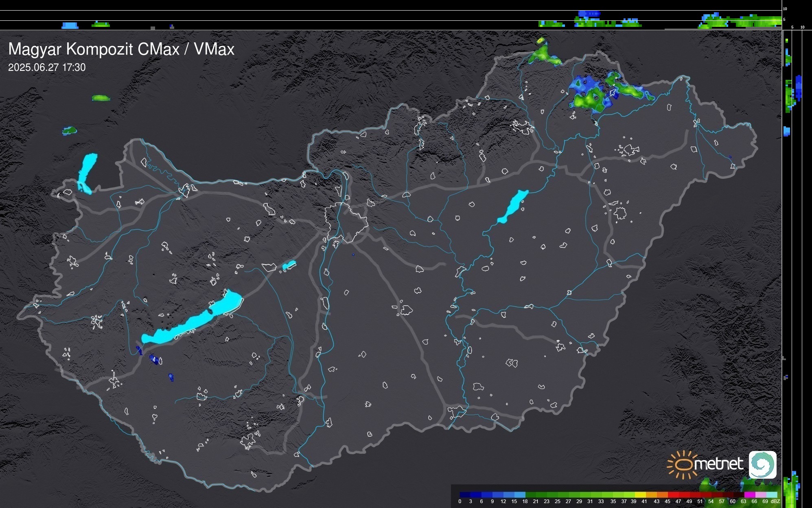Click the top vertical profile strip's blue echo
The image size is (812, 508).
(589, 14)
